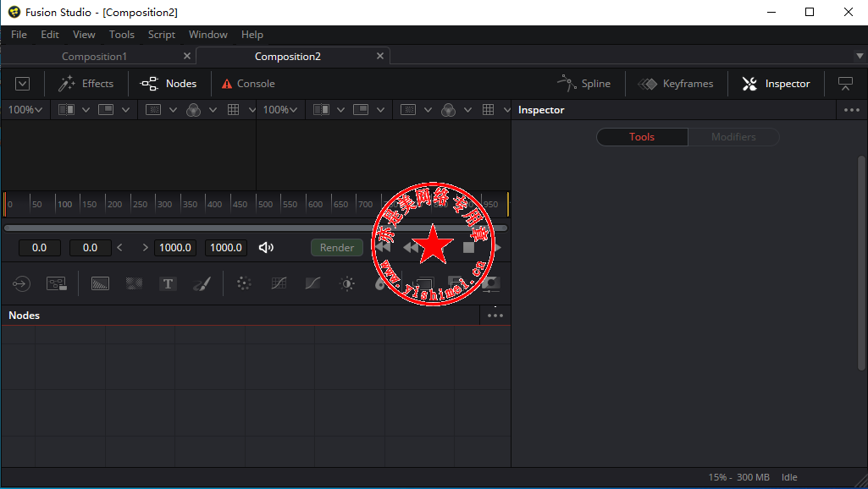868x489 pixels.
Task: Click the left viewer grid guides icon
Action: (x=234, y=110)
